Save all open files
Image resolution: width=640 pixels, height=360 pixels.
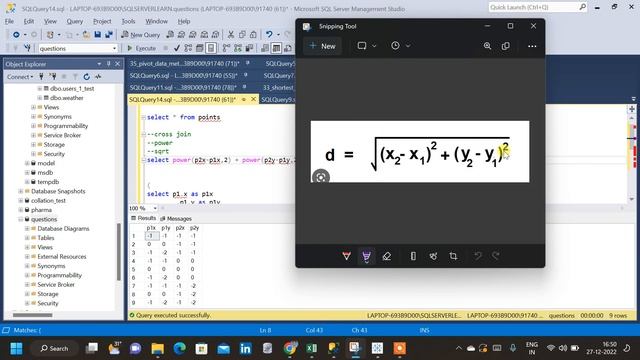109,35
